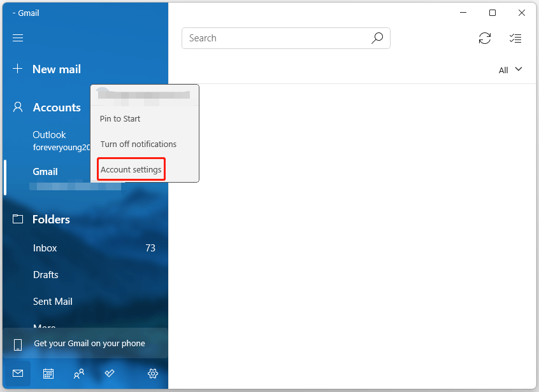
Task: Choose "Turn off notifications"
Action: tap(138, 144)
